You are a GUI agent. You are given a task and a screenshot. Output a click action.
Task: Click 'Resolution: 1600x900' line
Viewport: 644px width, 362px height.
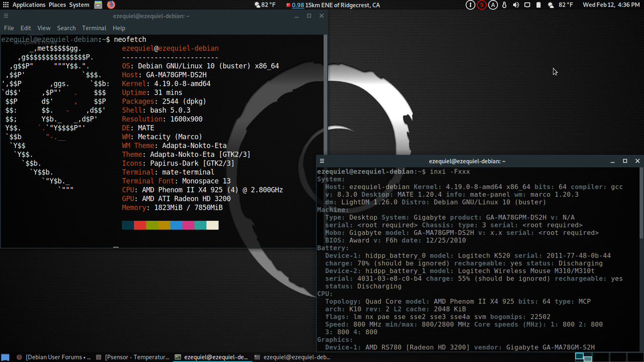pos(162,119)
